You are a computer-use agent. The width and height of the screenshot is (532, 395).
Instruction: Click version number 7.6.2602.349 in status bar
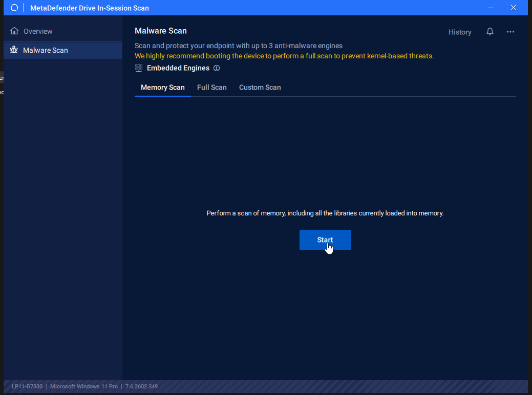coord(141,386)
